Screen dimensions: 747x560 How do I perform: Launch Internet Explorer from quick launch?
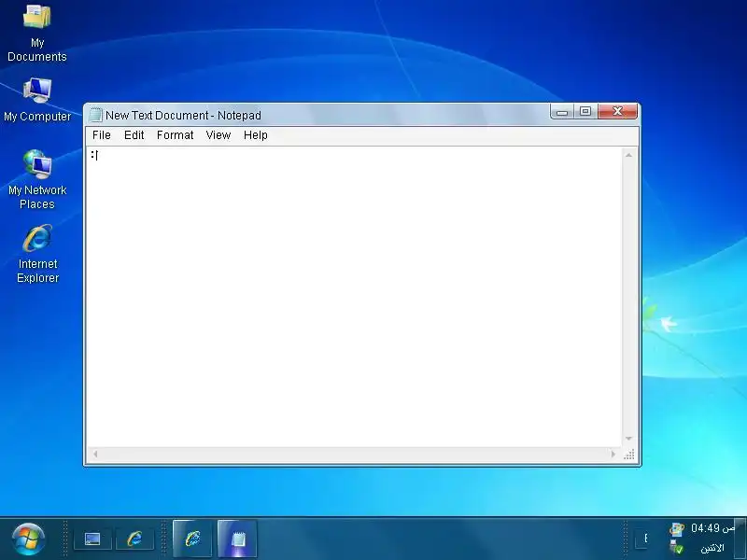pos(134,539)
